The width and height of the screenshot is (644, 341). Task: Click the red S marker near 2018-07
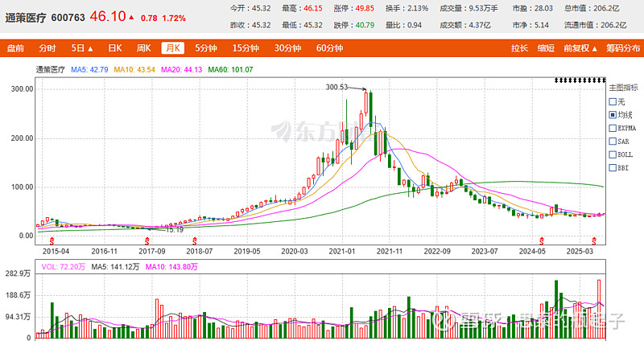[x=195, y=241]
